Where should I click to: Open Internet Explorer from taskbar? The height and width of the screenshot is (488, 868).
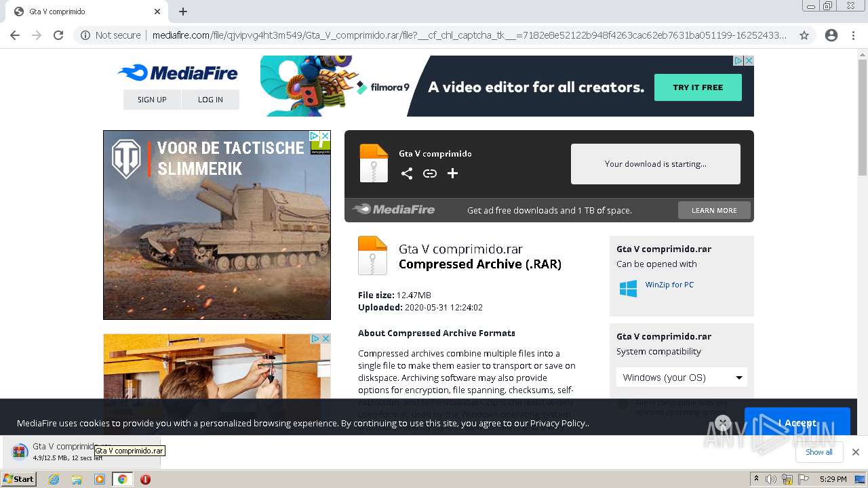pos(54,479)
